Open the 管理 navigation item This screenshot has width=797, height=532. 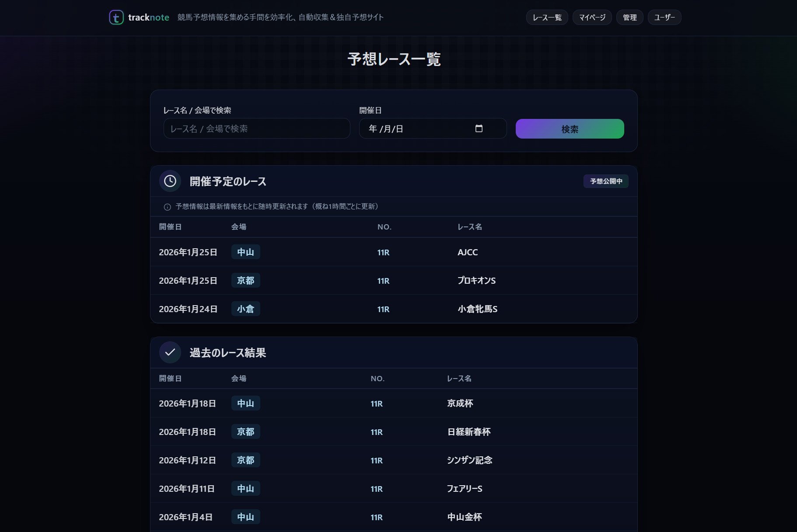tap(629, 17)
